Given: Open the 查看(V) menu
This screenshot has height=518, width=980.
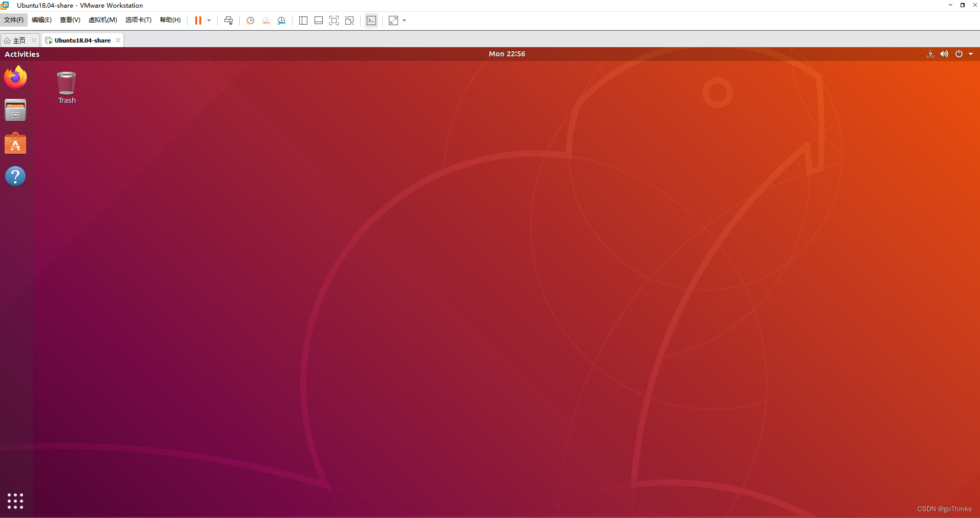Looking at the screenshot, I should pos(70,20).
